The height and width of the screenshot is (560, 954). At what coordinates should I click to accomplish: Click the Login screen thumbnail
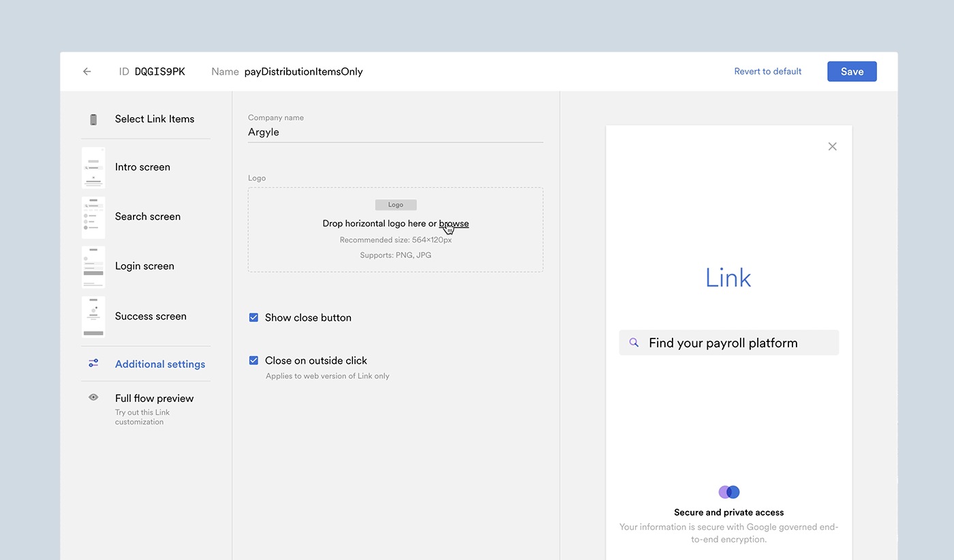click(93, 267)
